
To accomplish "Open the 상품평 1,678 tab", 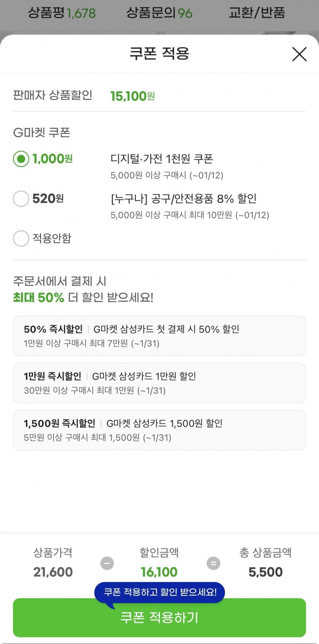I will coord(62,13).
